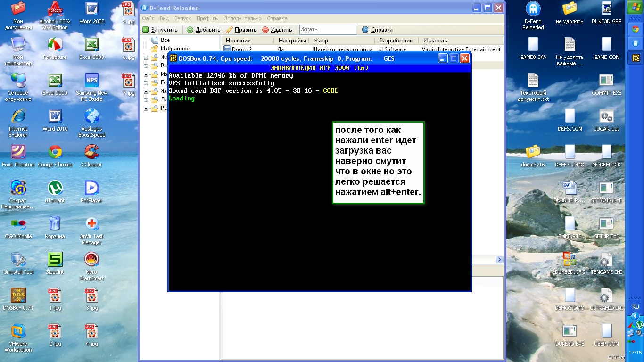Open the Профиль menu
Screen dimensions: 644x362
click(207, 18)
